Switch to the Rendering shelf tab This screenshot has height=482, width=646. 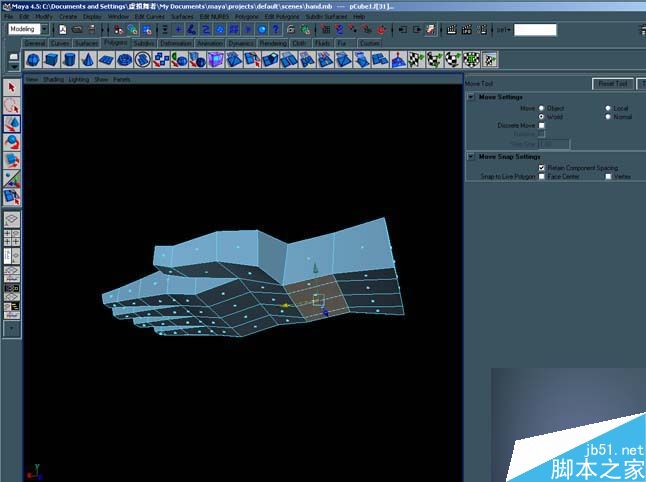click(x=273, y=43)
